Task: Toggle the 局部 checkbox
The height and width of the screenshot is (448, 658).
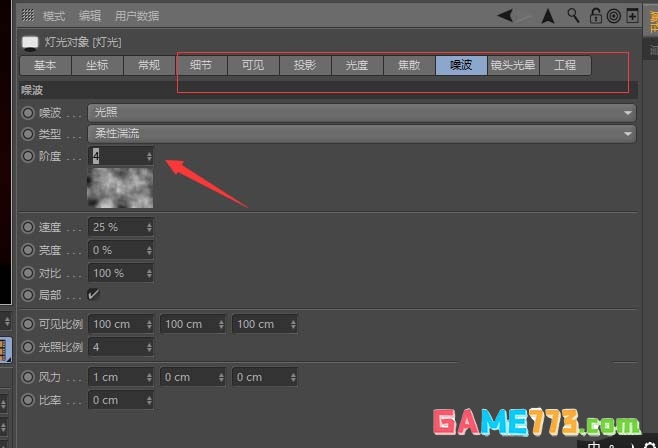Action: click(94, 295)
